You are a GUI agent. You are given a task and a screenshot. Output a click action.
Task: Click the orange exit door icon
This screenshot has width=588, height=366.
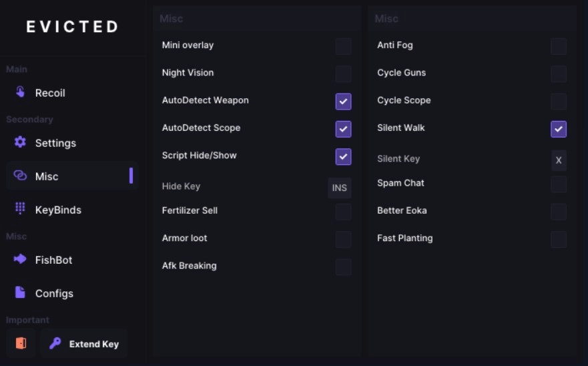click(21, 343)
